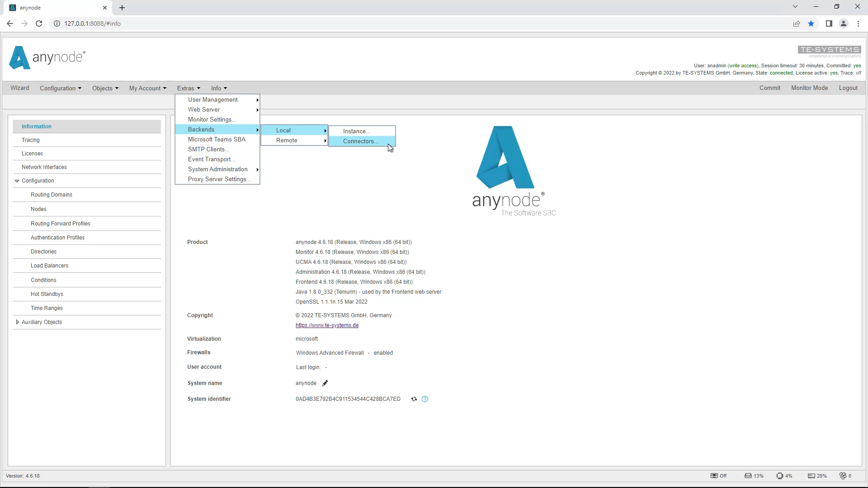Viewport: 868px width, 488px height.
Task: Open Nodes in the sidebar
Action: pyautogui.click(x=87, y=209)
